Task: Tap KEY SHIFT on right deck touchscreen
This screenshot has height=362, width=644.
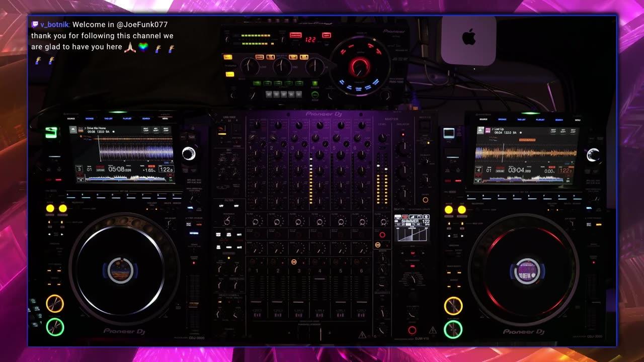Action: tap(563, 131)
